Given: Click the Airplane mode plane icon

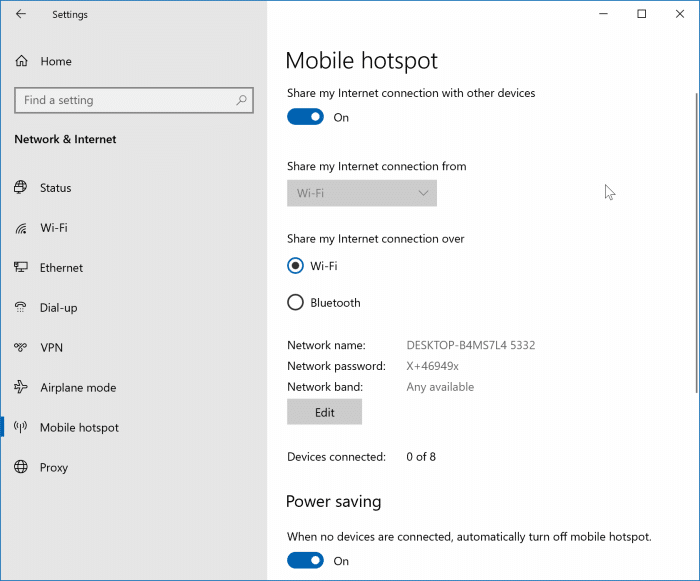Looking at the screenshot, I should click(x=21, y=387).
